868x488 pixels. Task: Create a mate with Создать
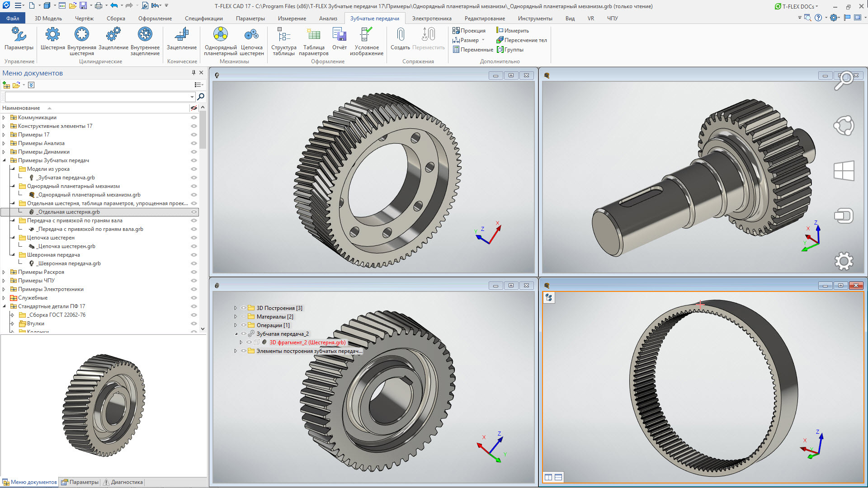tap(400, 39)
